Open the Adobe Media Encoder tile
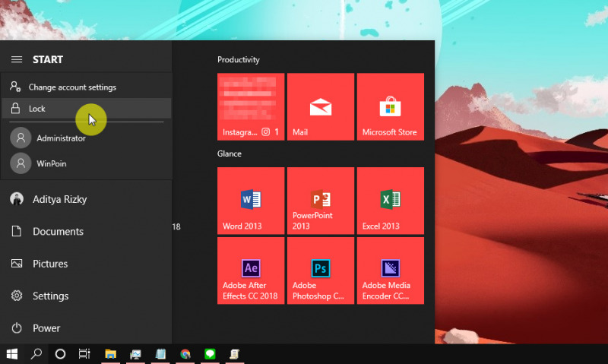 (391, 271)
